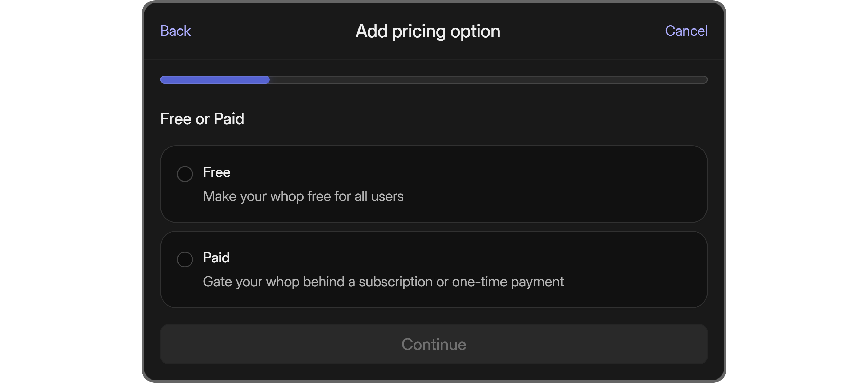Select the Paid pricing radio button
Viewport: 868px width, 383px height.
point(185,259)
